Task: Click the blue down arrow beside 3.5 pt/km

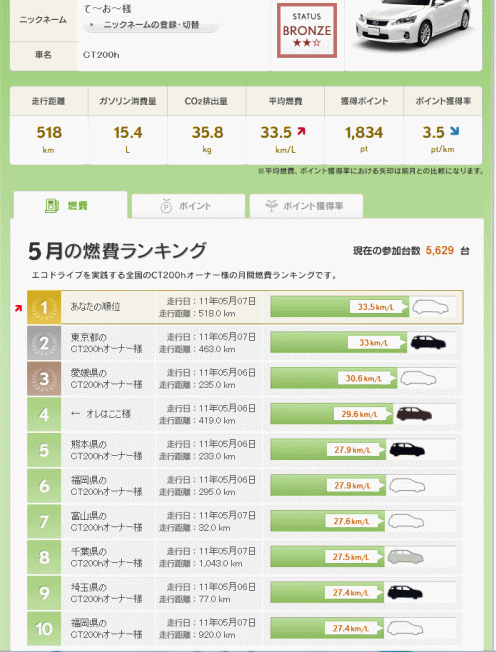Action: point(454,131)
